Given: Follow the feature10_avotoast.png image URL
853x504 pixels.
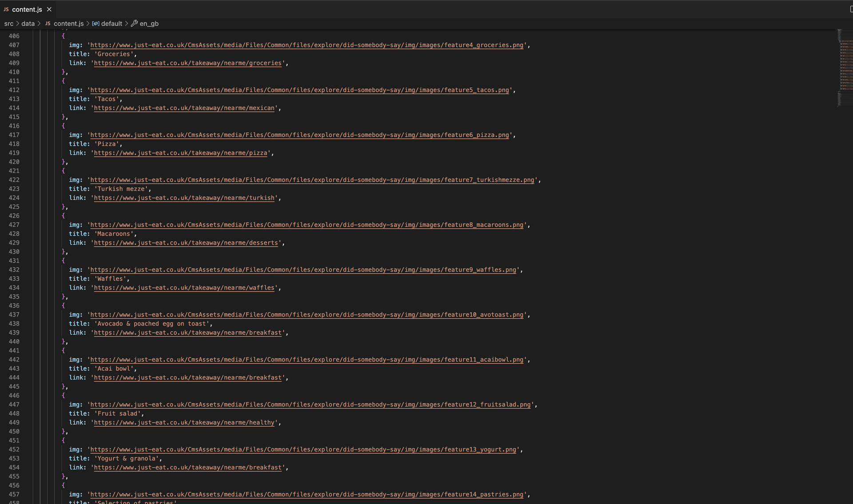Looking at the screenshot, I should pos(307,315).
